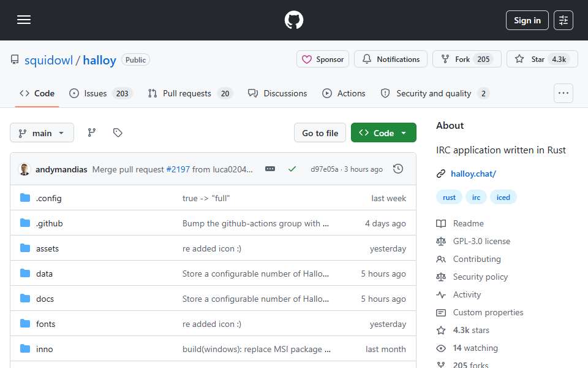Open appearance settings slider icon
Image resolution: width=588 pixels, height=368 pixels.
click(x=563, y=20)
